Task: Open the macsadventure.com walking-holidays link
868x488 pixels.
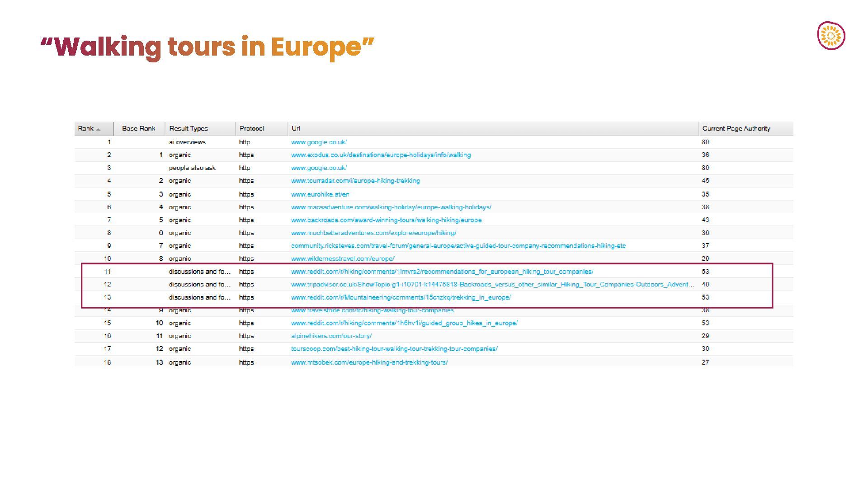Action: pos(391,207)
